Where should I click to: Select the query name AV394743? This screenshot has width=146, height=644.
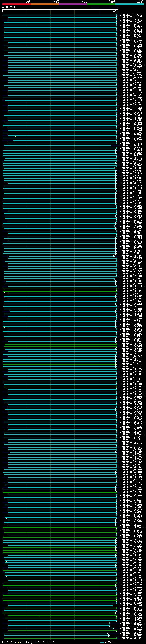click(8, 7)
